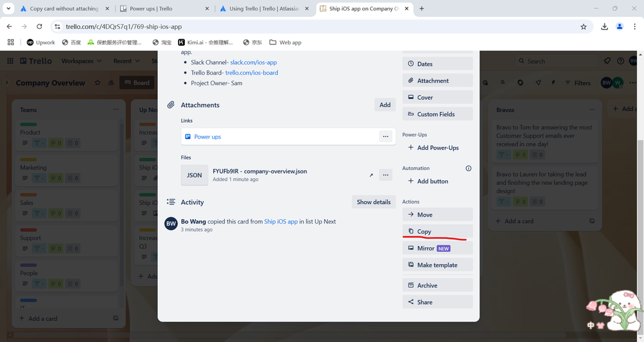This screenshot has width=644, height=342.
Task: Open the Marketing card in Teams
Action: [x=67, y=171]
